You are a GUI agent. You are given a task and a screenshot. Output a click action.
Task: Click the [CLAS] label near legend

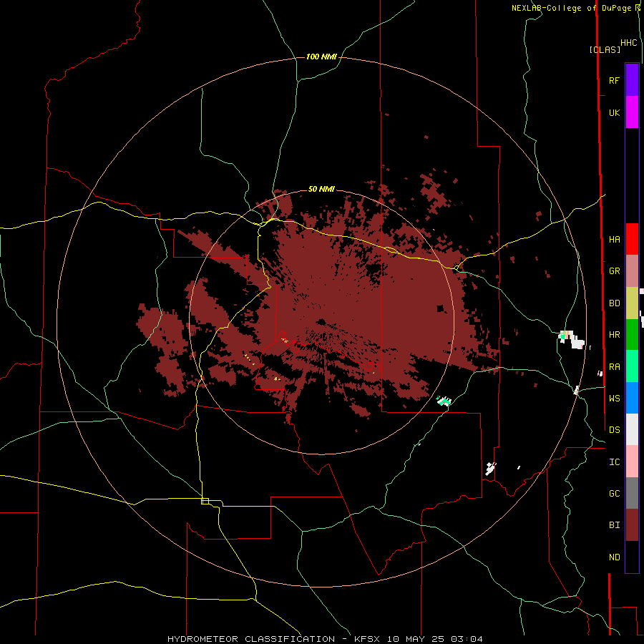tap(605, 49)
